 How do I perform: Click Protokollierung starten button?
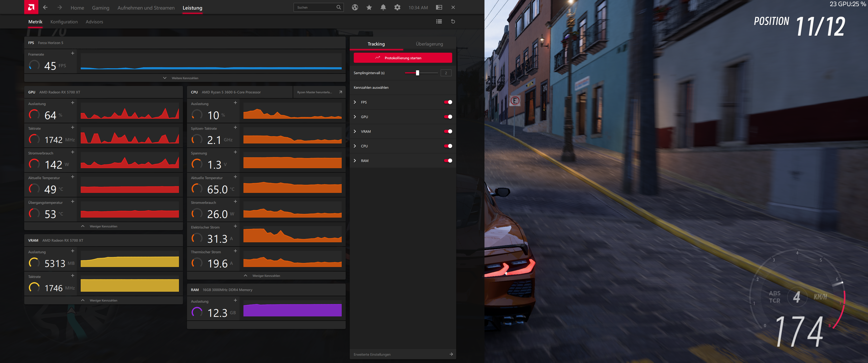click(403, 58)
